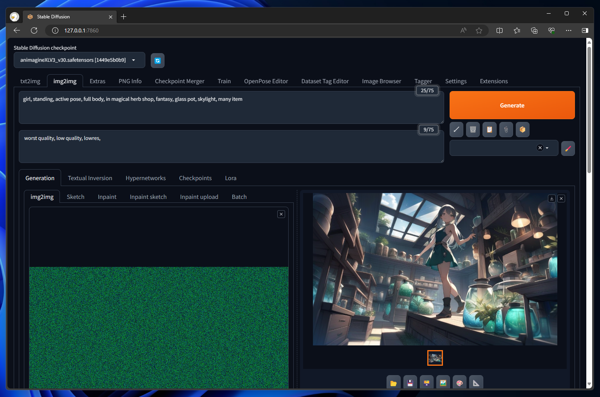The height and width of the screenshot is (397, 600).
Task: Send image to inpaint via palette icon
Action: (459, 382)
